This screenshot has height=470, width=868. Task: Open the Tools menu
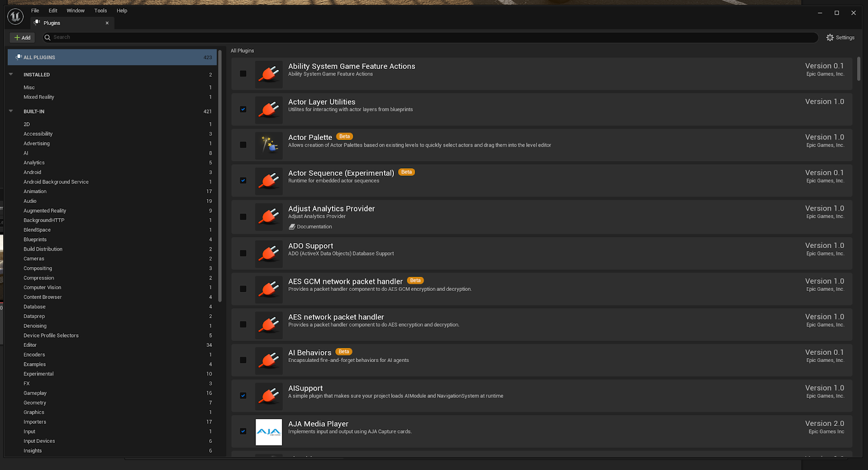coord(100,10)
